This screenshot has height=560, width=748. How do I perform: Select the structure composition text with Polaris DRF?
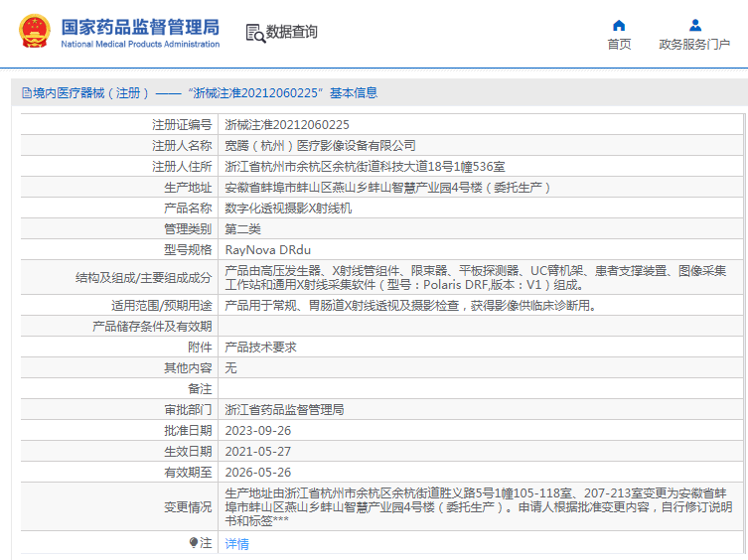pyautogui.click(x=476, y=278)
